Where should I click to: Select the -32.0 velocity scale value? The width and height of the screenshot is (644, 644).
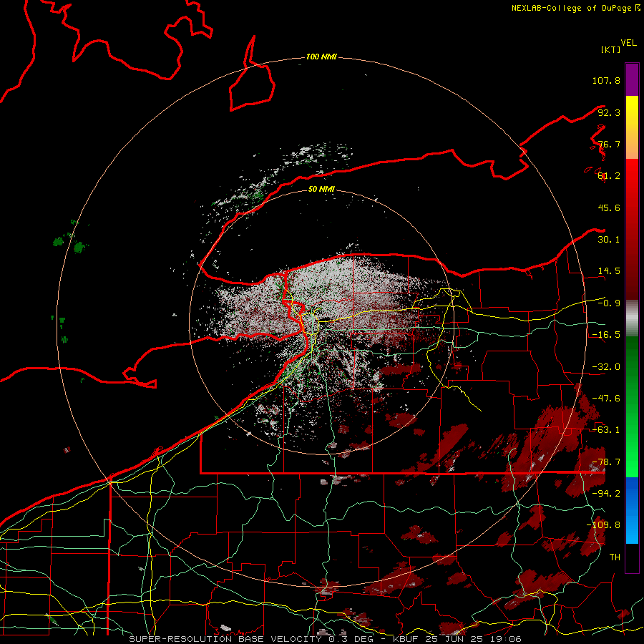pos(606,367)
